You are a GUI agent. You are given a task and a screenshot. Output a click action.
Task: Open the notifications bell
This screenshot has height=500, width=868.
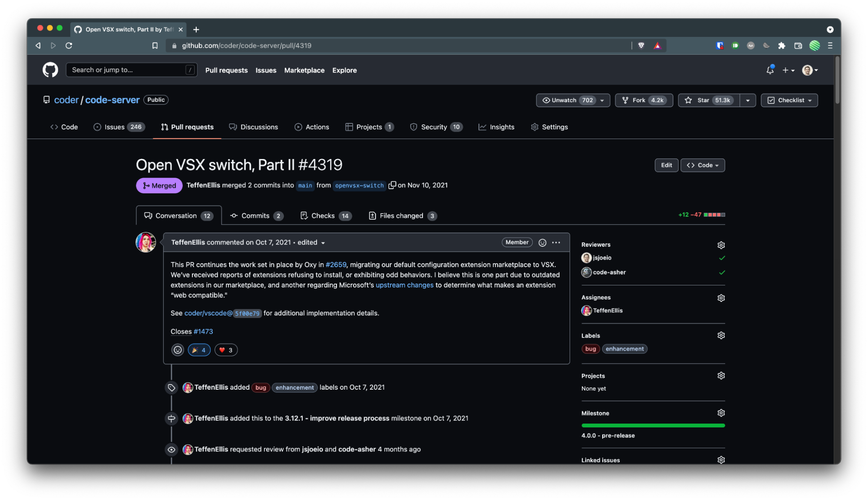770,70
